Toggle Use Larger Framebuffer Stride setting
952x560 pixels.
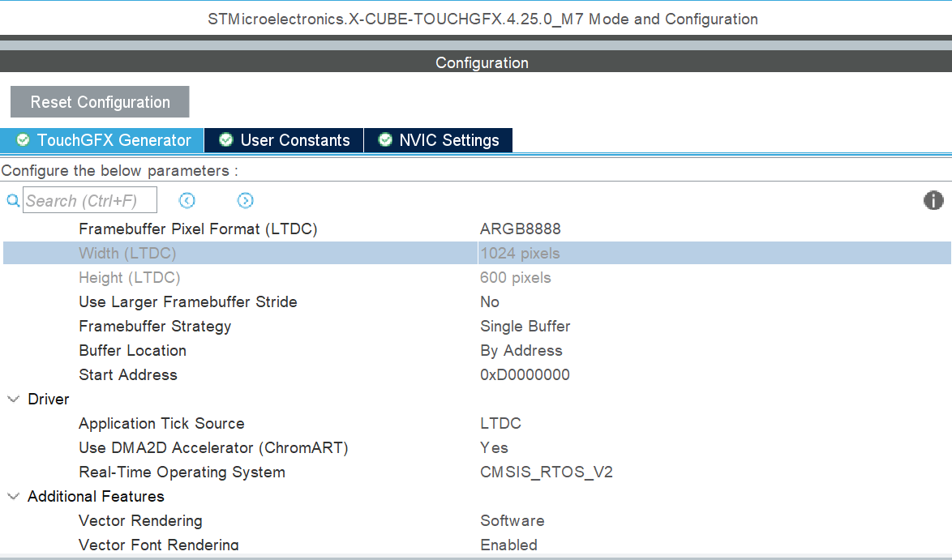pyautogui.click(x=489, y=301)
